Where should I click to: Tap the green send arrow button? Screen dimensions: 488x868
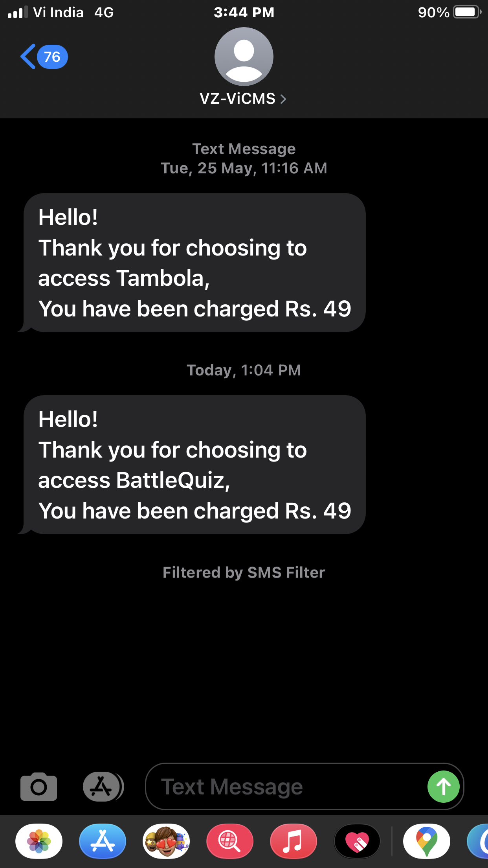point(443,787)
